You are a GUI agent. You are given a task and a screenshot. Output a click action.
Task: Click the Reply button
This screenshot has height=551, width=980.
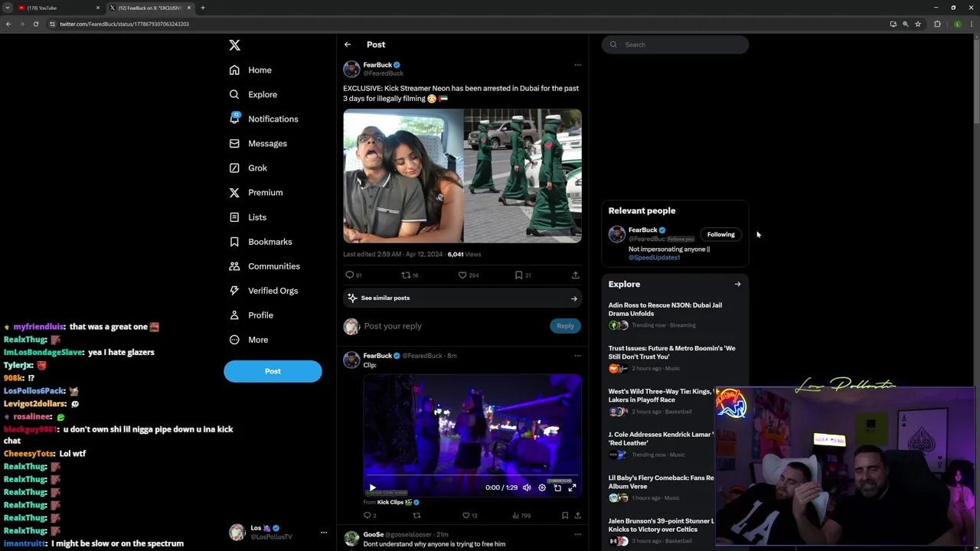point(565,326)
